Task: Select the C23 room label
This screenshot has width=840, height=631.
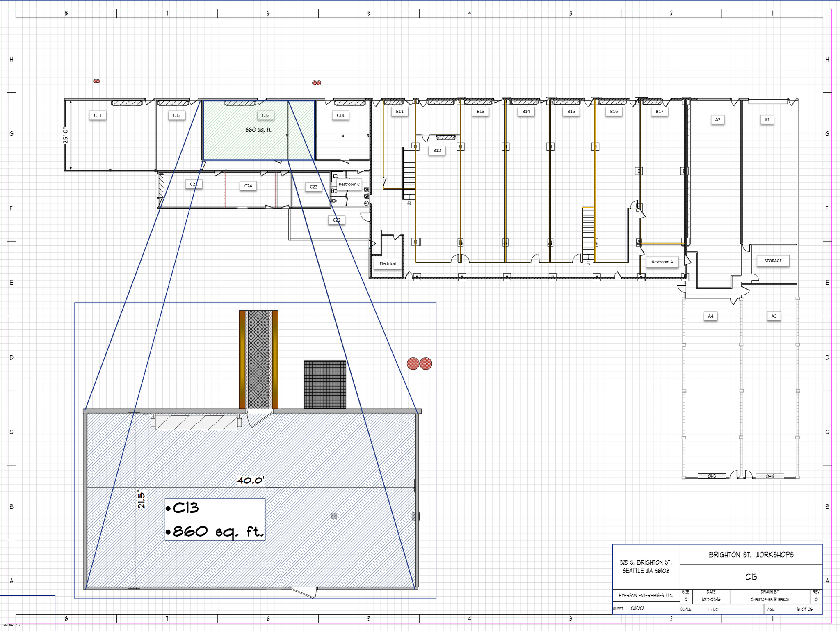Action: (313, 187)
